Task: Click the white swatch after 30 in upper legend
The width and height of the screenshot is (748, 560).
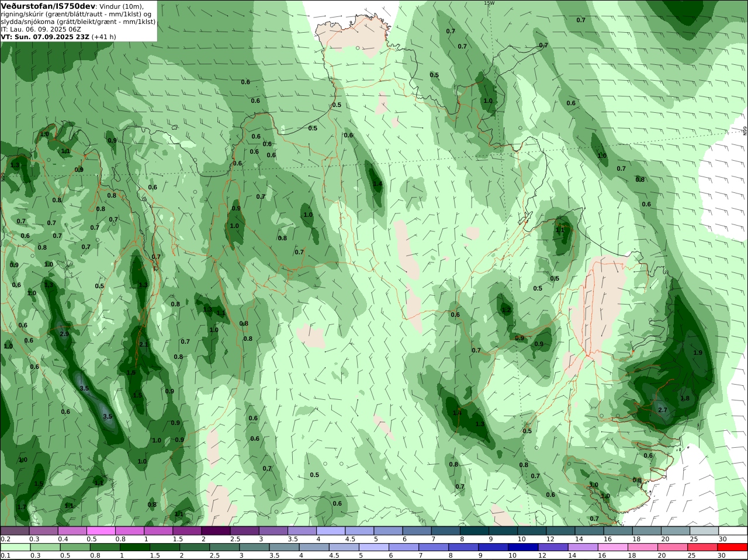Action: point(733,530)
